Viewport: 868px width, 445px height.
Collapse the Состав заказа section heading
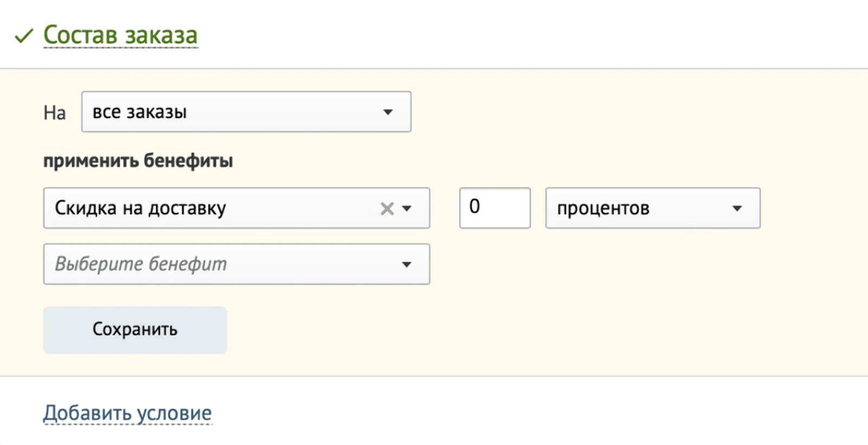[120, 35]
